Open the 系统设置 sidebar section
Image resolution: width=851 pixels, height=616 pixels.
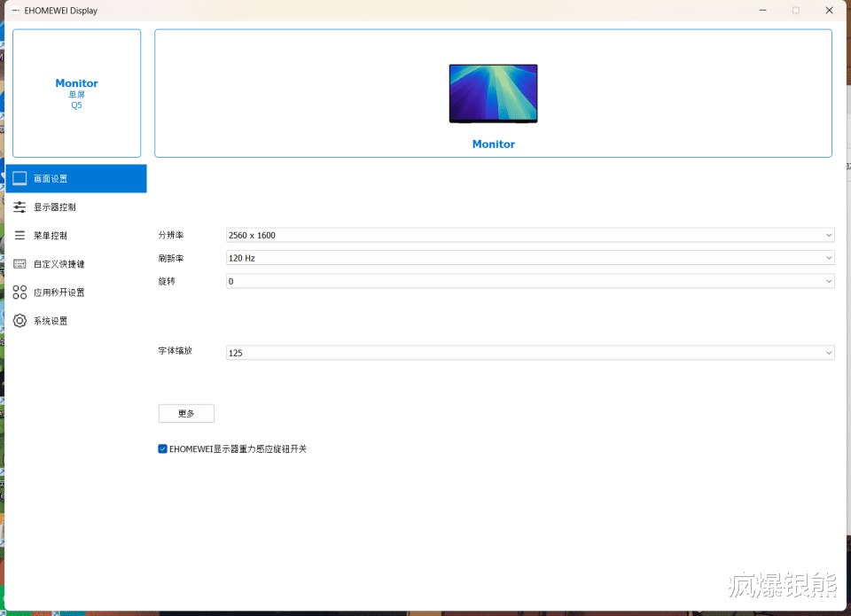(x=76, y=321)
